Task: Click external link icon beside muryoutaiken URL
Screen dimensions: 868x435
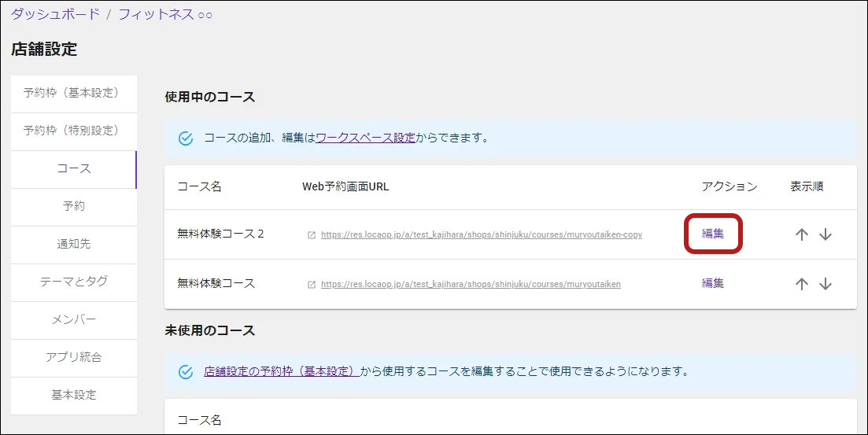Action: click(x=312, y=285)
